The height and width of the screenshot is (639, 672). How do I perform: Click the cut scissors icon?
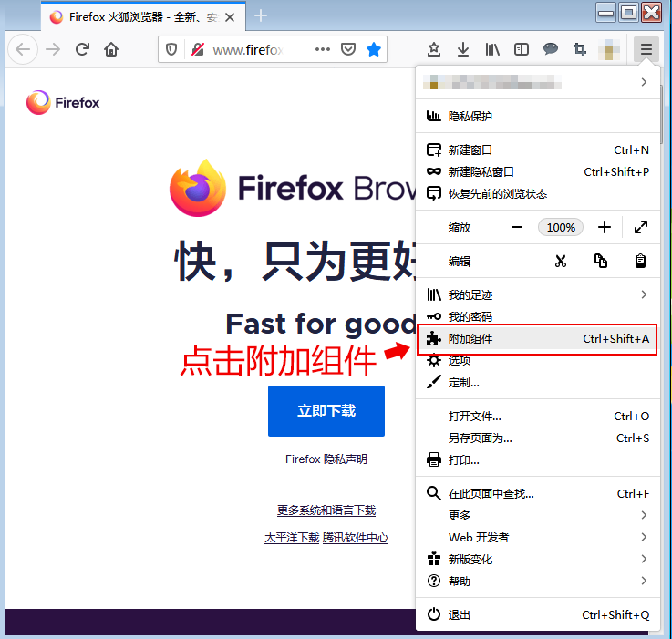(x=561, y=261)
